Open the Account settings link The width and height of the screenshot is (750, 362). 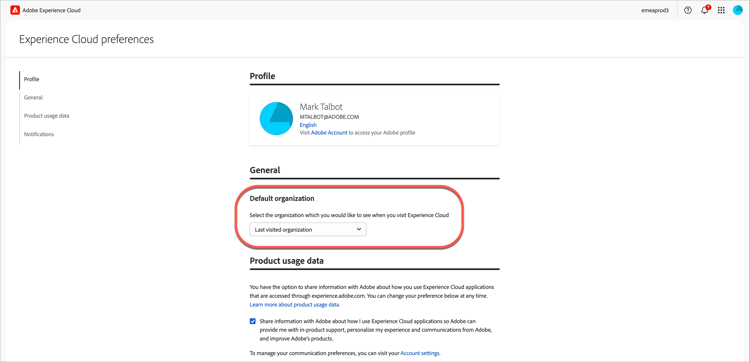coord(420,353)
